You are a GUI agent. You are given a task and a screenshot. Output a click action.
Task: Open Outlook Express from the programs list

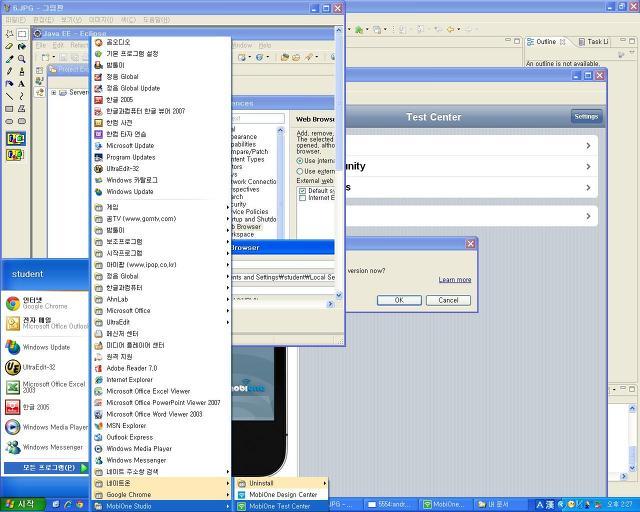click(161, 437)
